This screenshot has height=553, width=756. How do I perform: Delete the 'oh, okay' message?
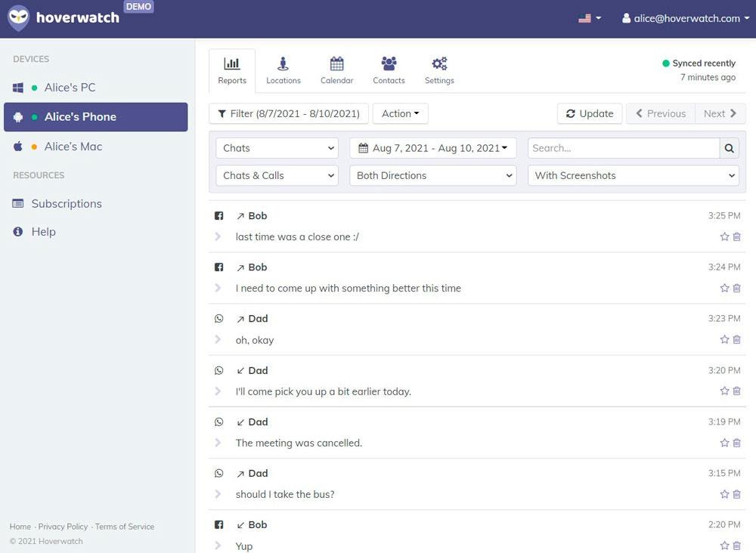tap(736, 340)
